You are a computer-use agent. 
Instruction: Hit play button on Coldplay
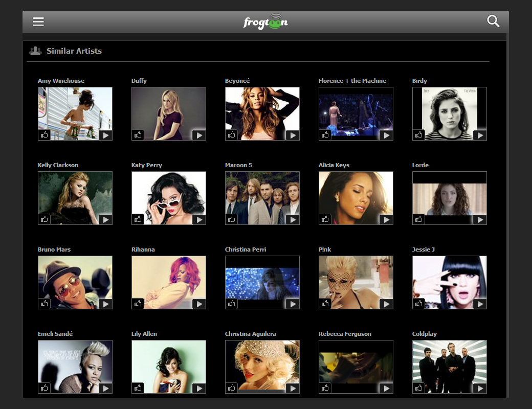(479, 388)
